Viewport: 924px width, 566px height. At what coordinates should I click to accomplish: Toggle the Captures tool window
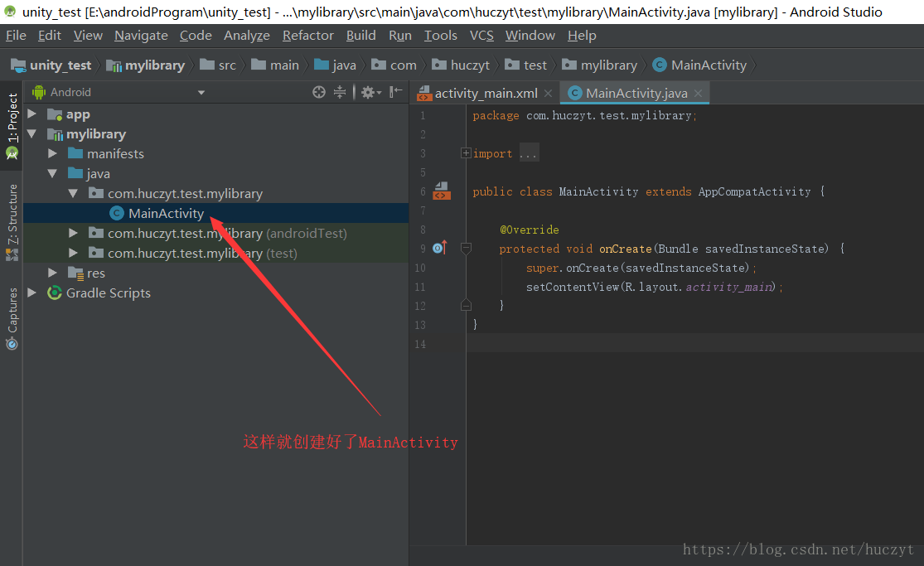[x=12, y=319]
